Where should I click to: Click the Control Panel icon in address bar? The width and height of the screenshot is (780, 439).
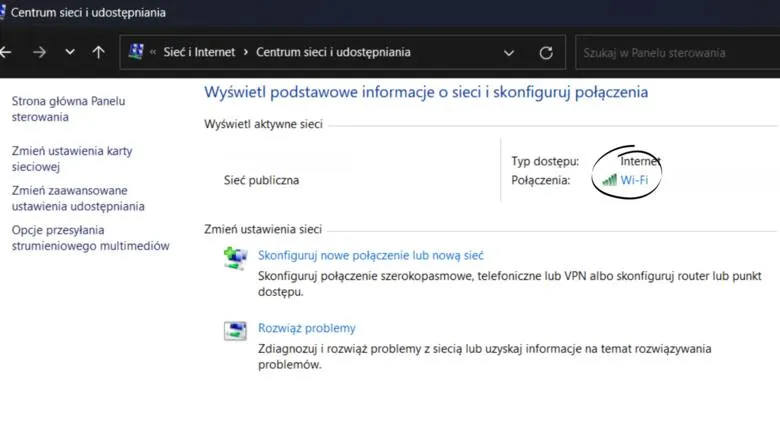(x=137, y=52)
